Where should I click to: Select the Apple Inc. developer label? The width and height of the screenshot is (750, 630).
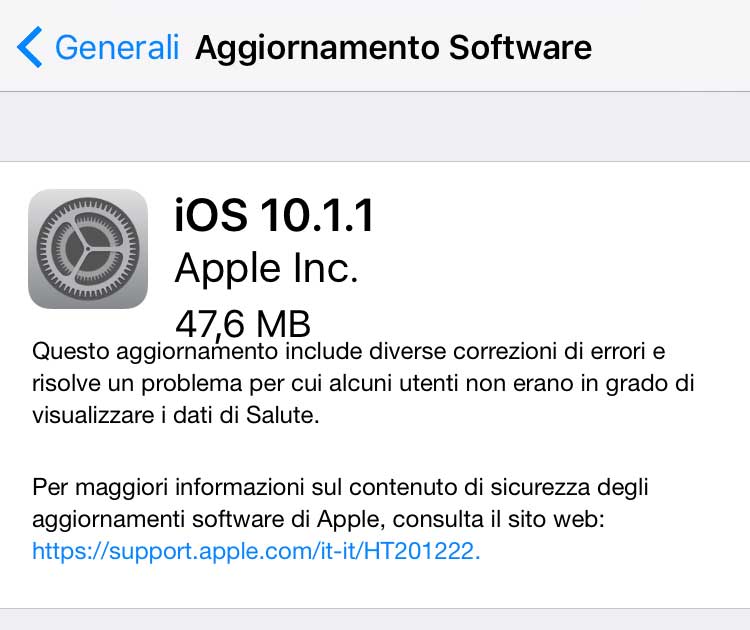point(266,268)
